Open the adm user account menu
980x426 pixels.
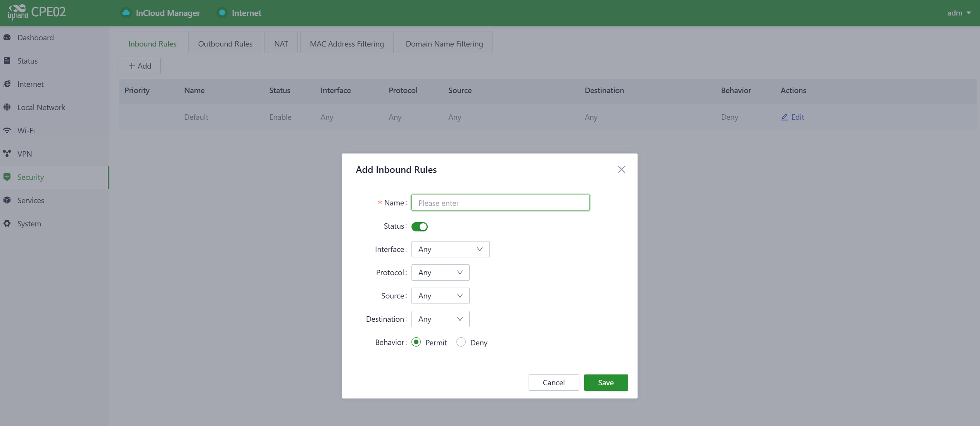click(959, 13)
